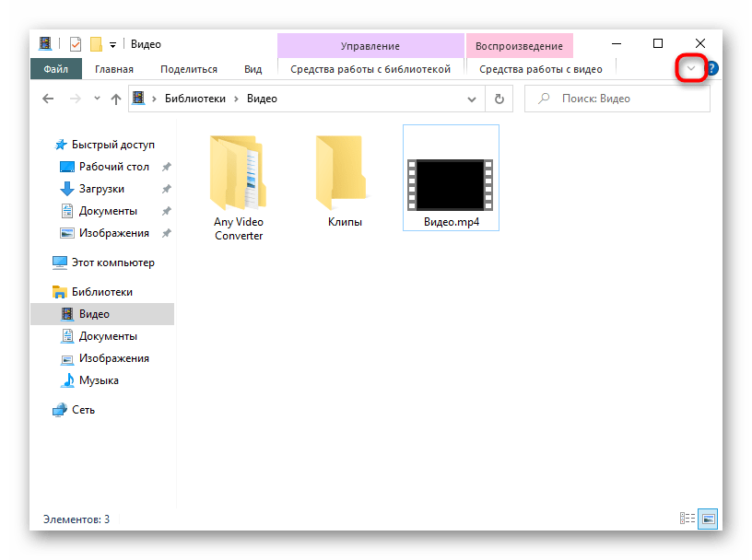Switch to large thumbnails view
Viewport: 752px width, 560px height.
pyautogui.click(x=708, y=519)
